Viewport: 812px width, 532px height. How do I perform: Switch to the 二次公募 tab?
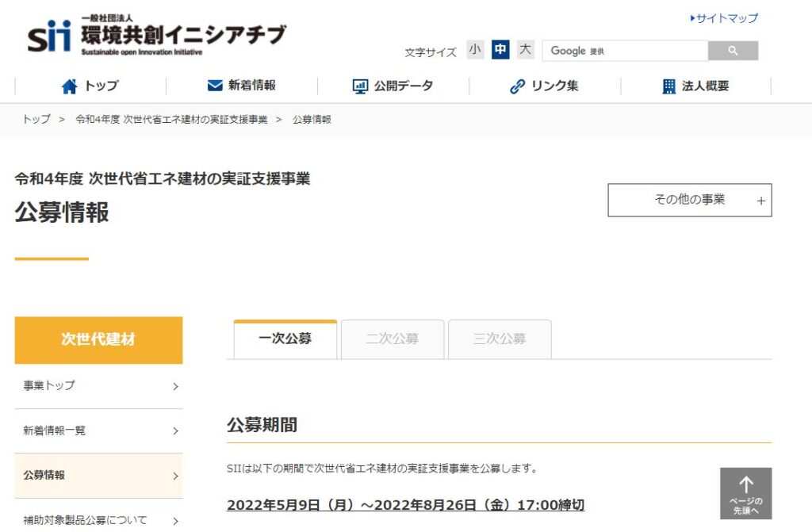(392, 339)
